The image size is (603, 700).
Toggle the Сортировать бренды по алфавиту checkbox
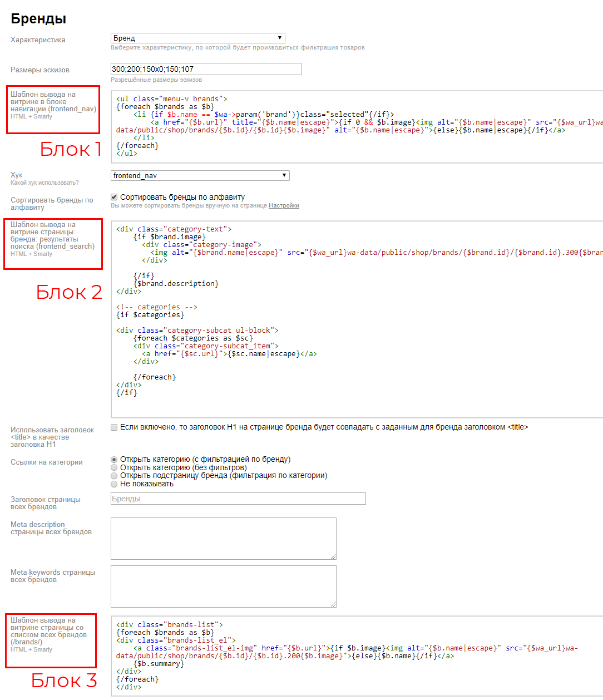click(x=114, y=197)
